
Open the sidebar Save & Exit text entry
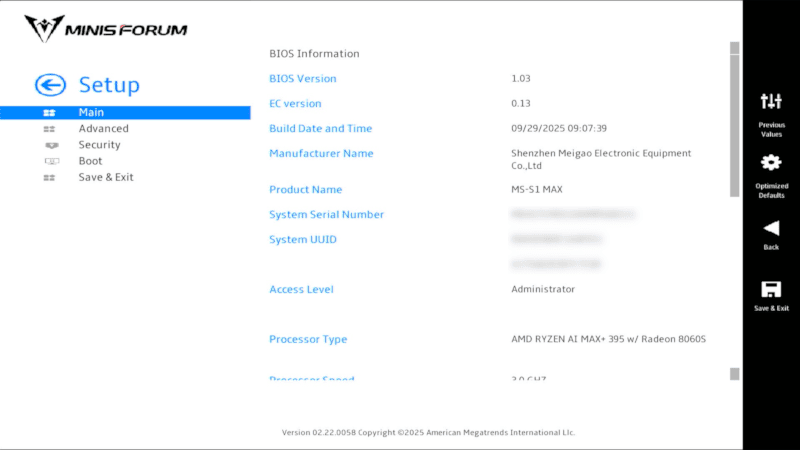pos(105,177)
